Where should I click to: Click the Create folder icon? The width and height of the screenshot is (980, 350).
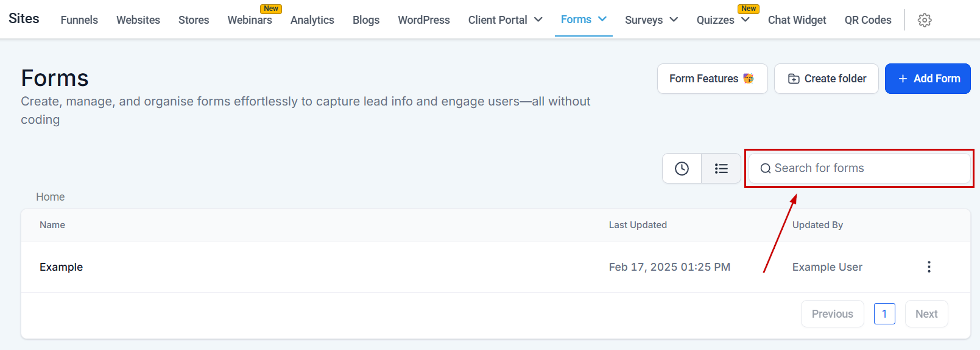tap(794, 79)
